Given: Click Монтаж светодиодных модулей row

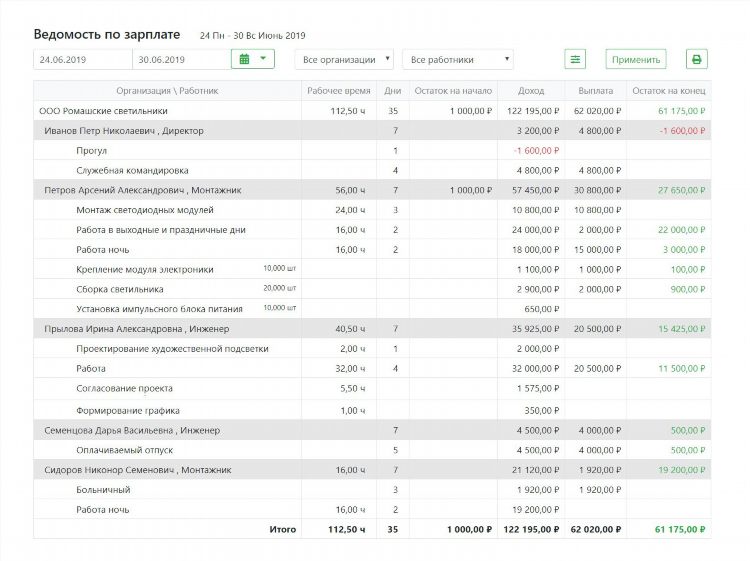Looking at the screenshot, I should coord(372,210).
